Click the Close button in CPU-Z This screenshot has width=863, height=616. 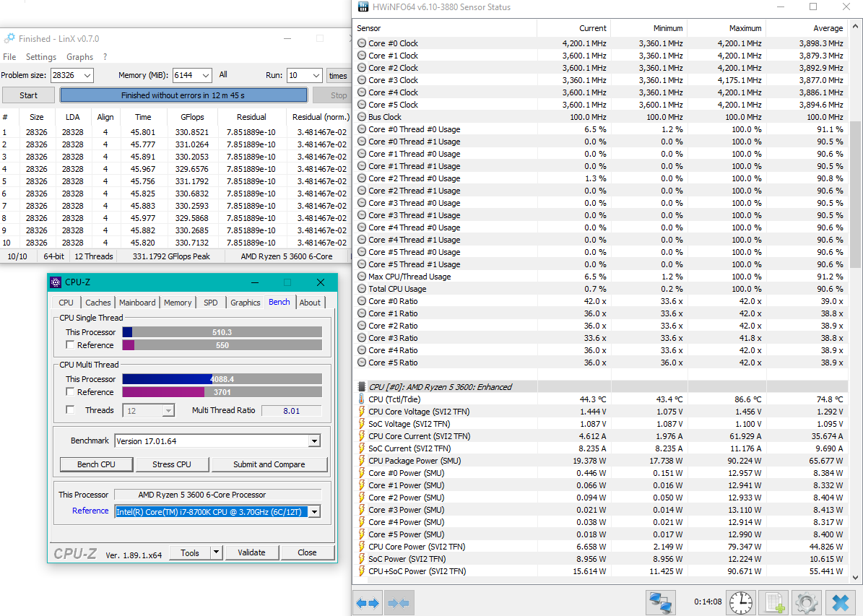(307, 552)
